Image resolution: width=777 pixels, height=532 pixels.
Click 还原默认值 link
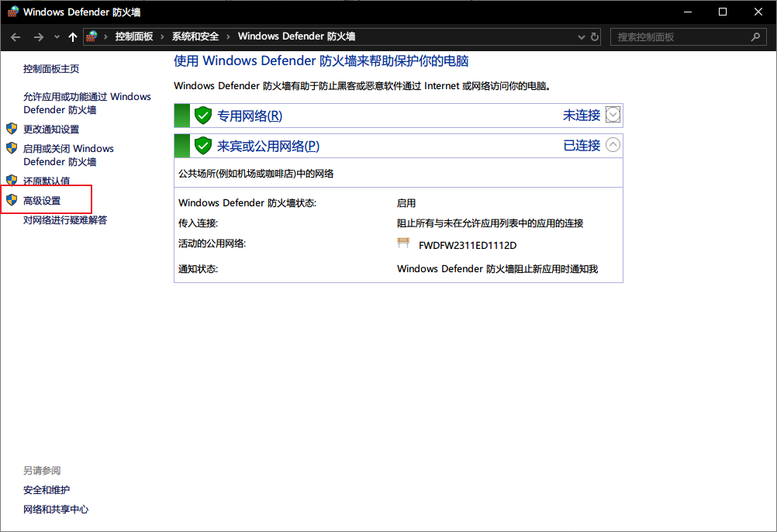(47, 181)
